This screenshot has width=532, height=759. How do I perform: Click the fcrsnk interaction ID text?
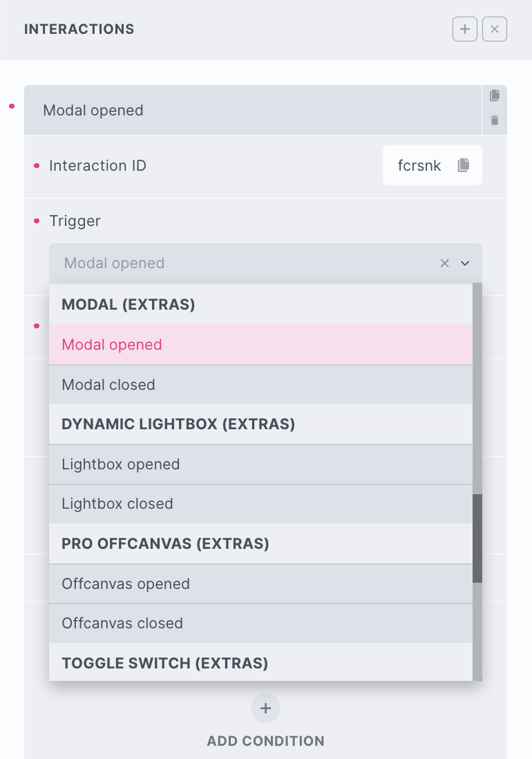click(419, 166)
